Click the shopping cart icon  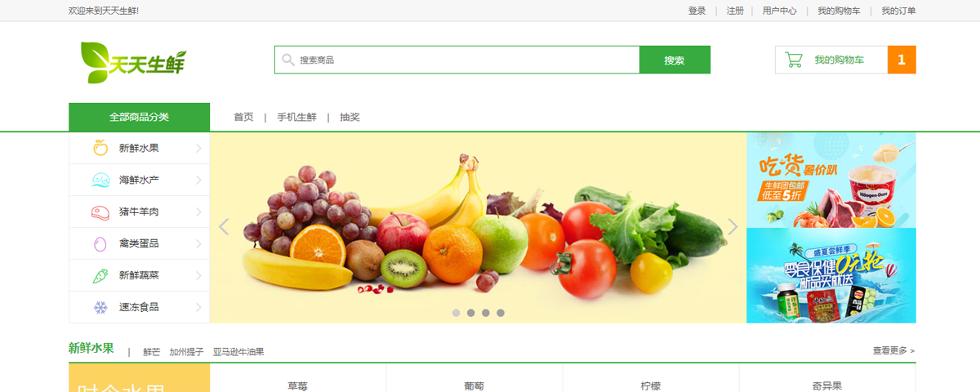(x=793, y=60)
